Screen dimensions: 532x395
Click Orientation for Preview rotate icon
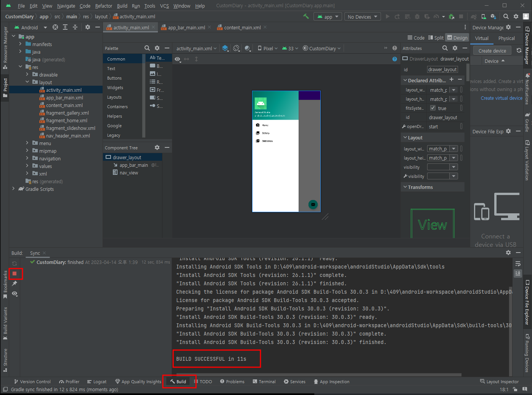236,48
